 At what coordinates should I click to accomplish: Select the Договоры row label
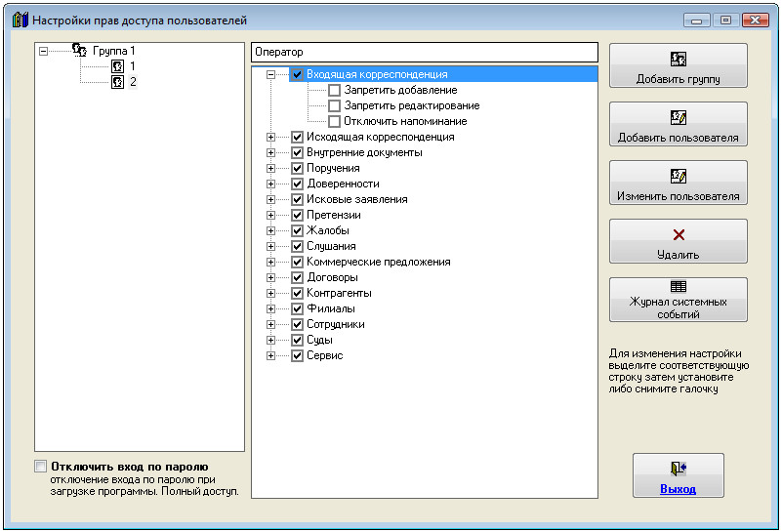pyautogui.click(x=332, y=277)
